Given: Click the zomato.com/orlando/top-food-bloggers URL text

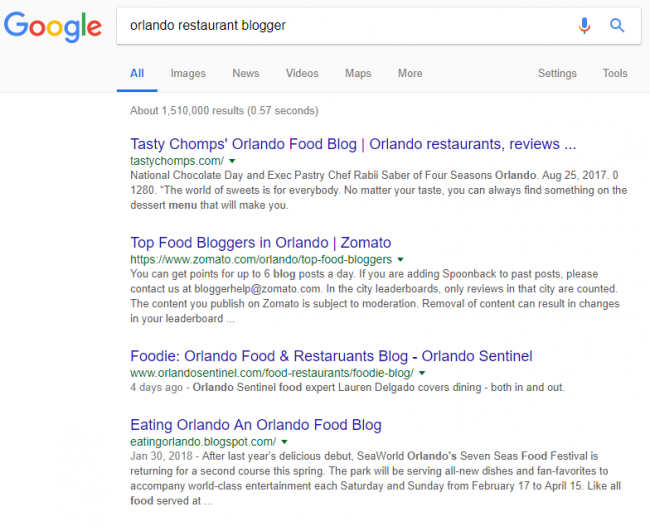Looking at the screenshot, I should tap(261, 259).
